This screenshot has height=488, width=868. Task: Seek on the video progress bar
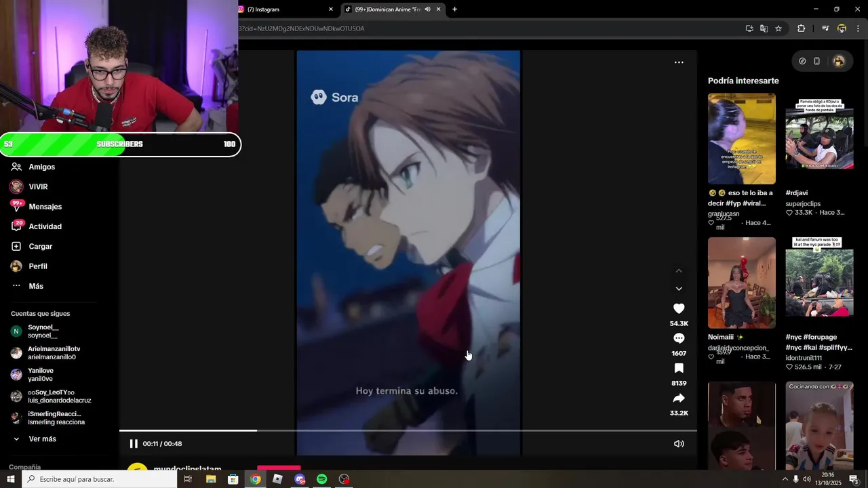pyautogui.click(x=408, y=430)
